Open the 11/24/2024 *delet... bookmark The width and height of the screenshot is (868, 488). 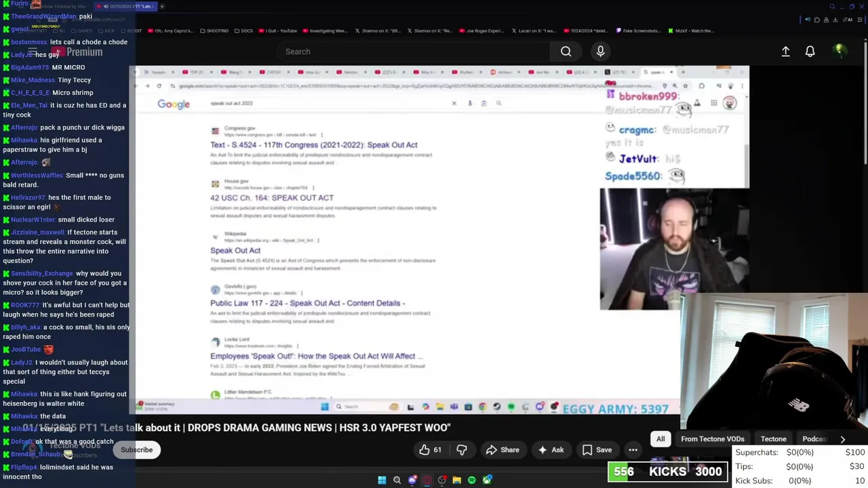click(586, 30)
